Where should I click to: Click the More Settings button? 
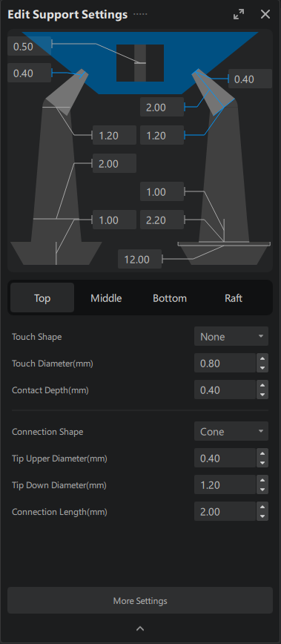tap(140, 600)
